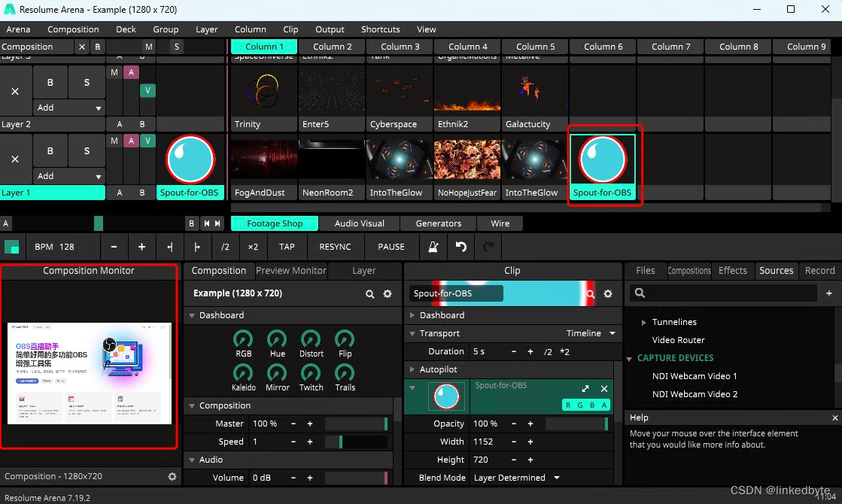
Task: Trigger the NoHopeJustFear clip thumbnail
Action: pyautogui.click(x=467, y=159)
